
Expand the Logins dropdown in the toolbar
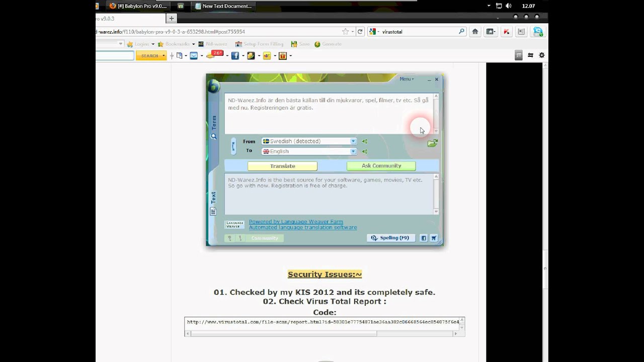coord(153,44)
